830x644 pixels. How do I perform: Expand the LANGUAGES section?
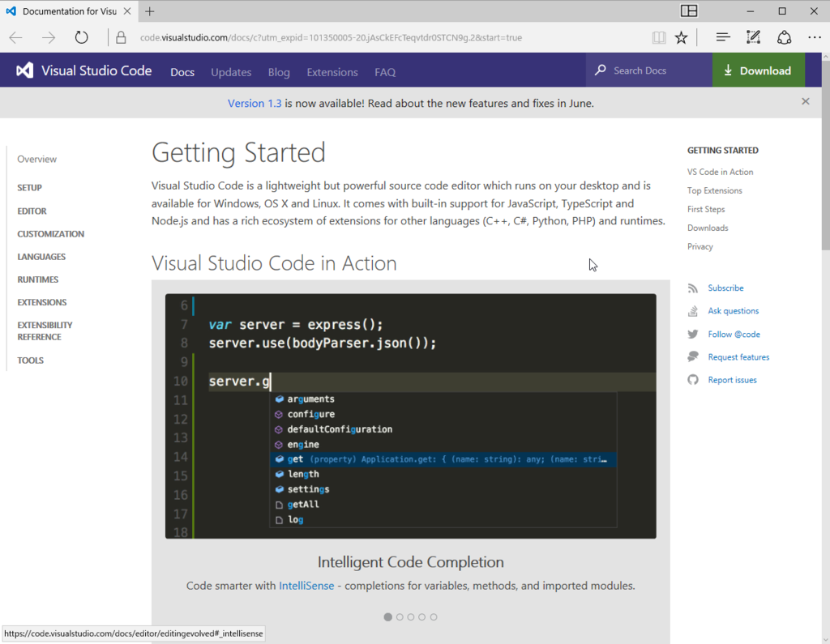[x=41, y=256]
